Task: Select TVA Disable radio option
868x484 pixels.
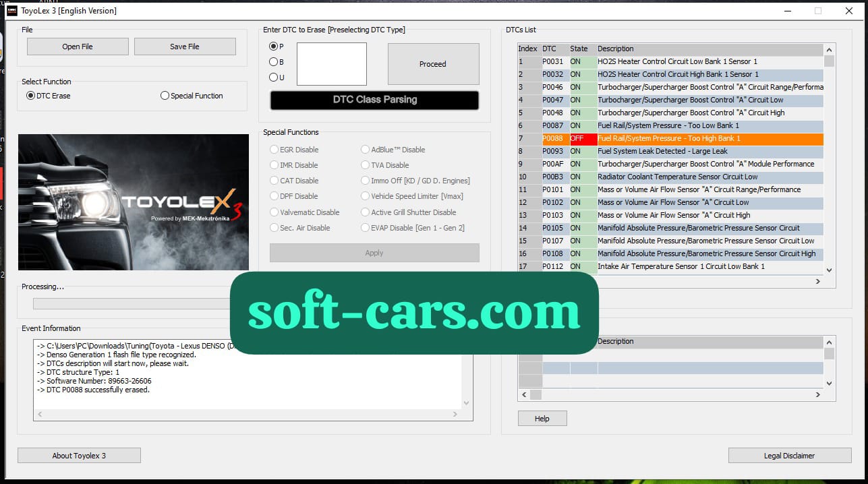Action: (385, 165)
